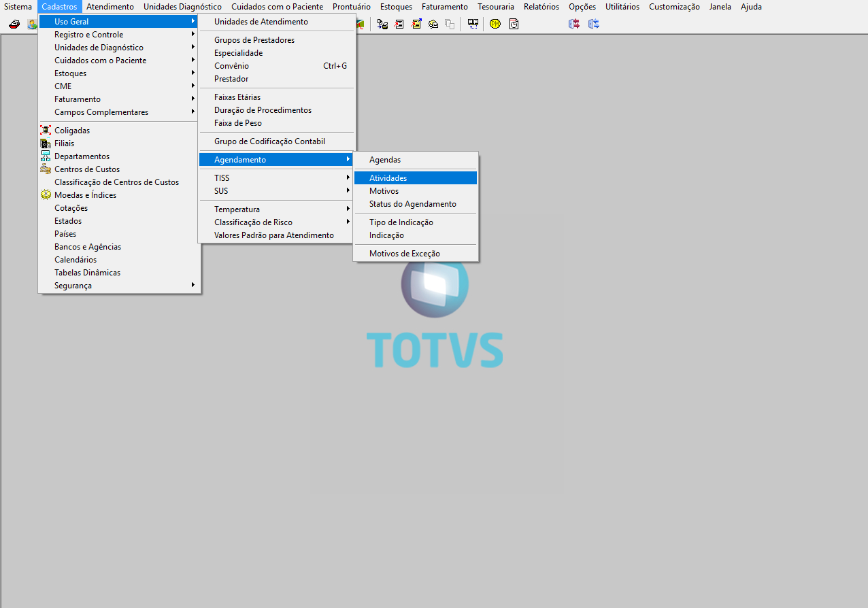Open Convênio menu entry

(276, 66)
